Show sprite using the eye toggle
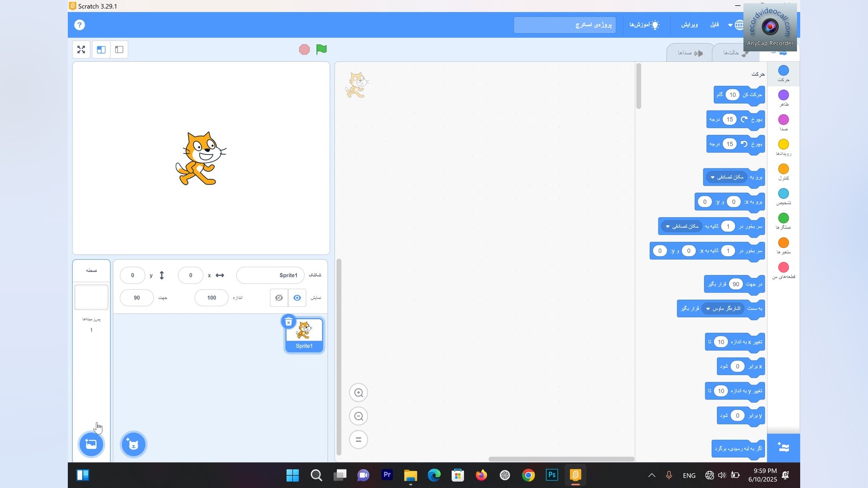The width and height of the screenshot is (868, 488). click(x=297, y=298)
